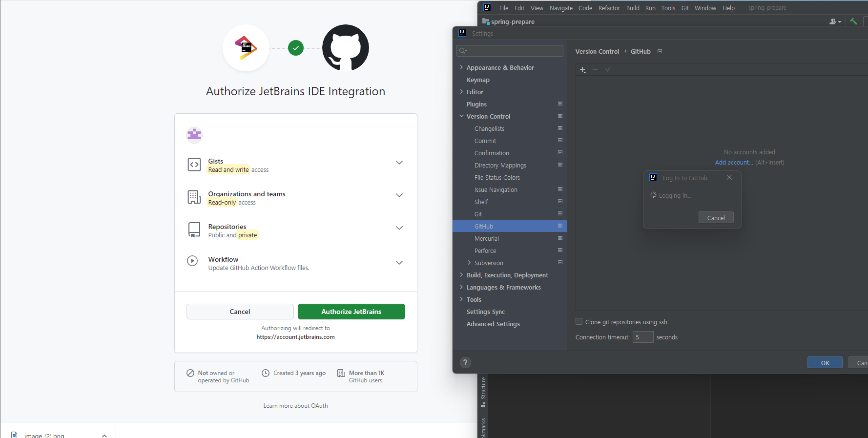868x438 pixels.
Task: Click the add account plus icon in Settings
Action: pyautogui.click(x=583, y=70)
